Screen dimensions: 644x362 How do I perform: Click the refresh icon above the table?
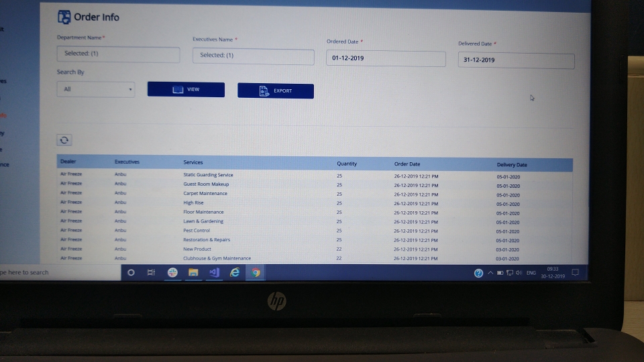[x=64, y=140]
